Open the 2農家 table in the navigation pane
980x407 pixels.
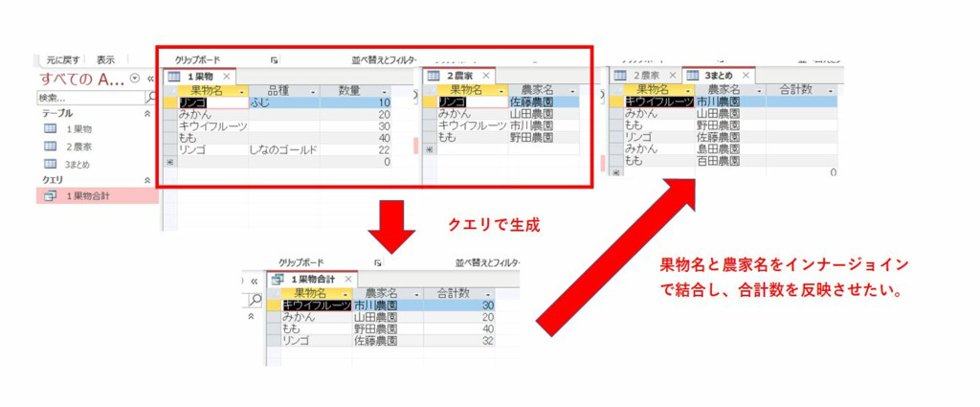(78, 147)
